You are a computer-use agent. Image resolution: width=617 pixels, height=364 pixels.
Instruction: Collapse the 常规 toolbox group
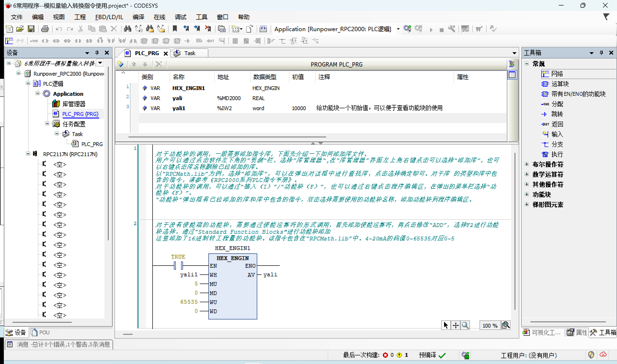click(527, 63)
